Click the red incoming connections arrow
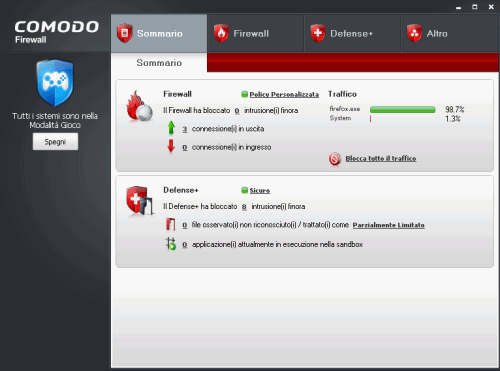The height and width of the screenshot is (371, 500). coord(171,146)
